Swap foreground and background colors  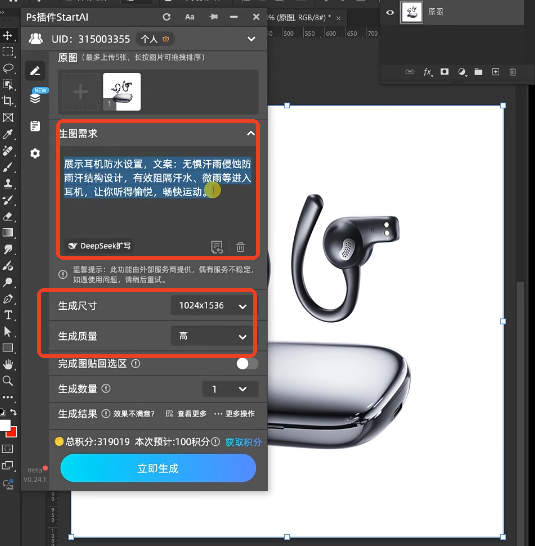coord(13,412)
